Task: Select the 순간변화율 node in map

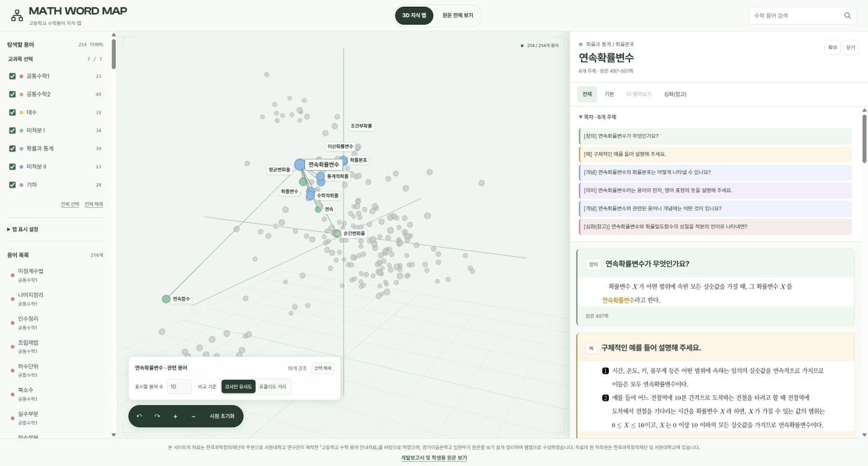Action: 337,233
